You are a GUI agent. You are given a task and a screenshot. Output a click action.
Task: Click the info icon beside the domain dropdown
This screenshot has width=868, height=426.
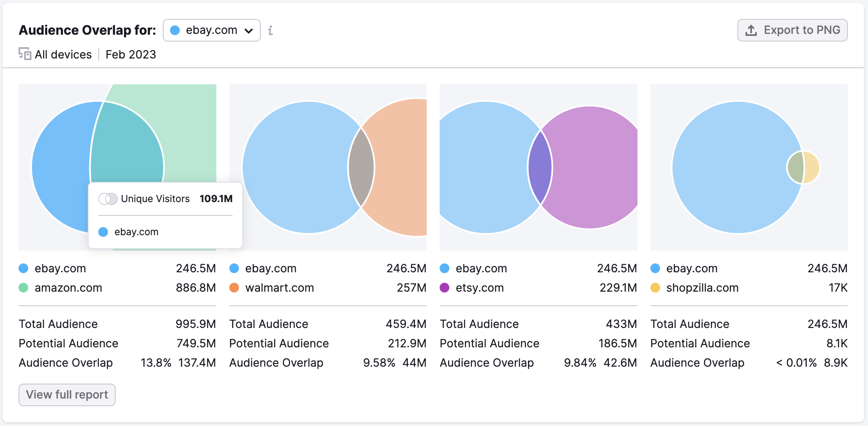click(270, 30)
